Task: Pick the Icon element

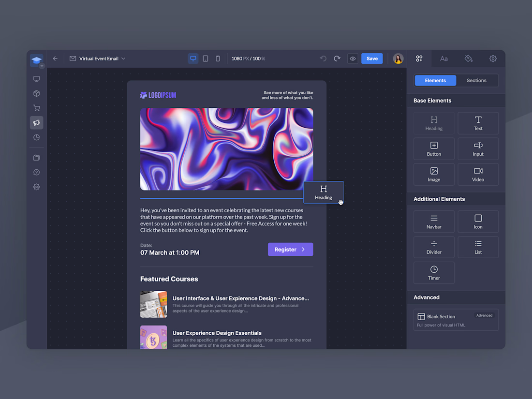Action: click(x=478, y=222)
